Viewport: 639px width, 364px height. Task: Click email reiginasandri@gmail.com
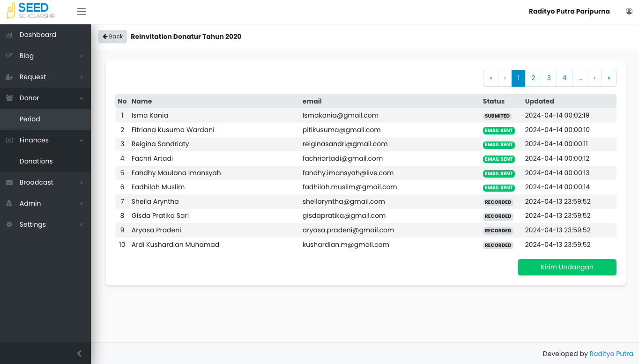click(x=345, y=144)
